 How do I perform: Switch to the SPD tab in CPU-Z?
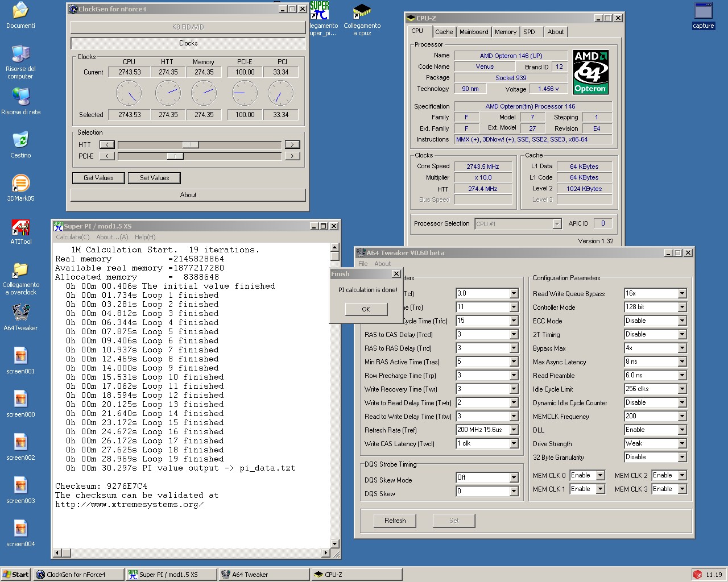click(x=530, y=32)
